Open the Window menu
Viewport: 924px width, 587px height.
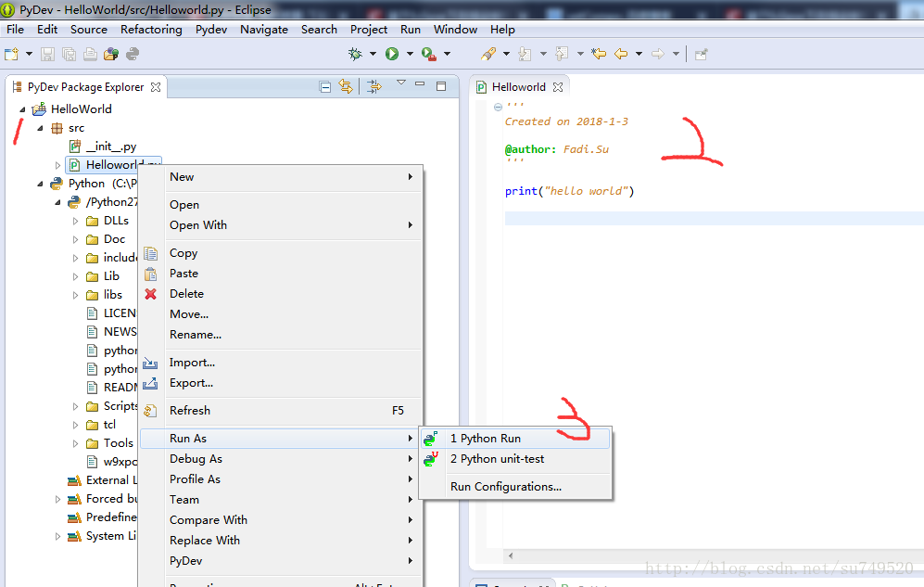tap(456, 30)
